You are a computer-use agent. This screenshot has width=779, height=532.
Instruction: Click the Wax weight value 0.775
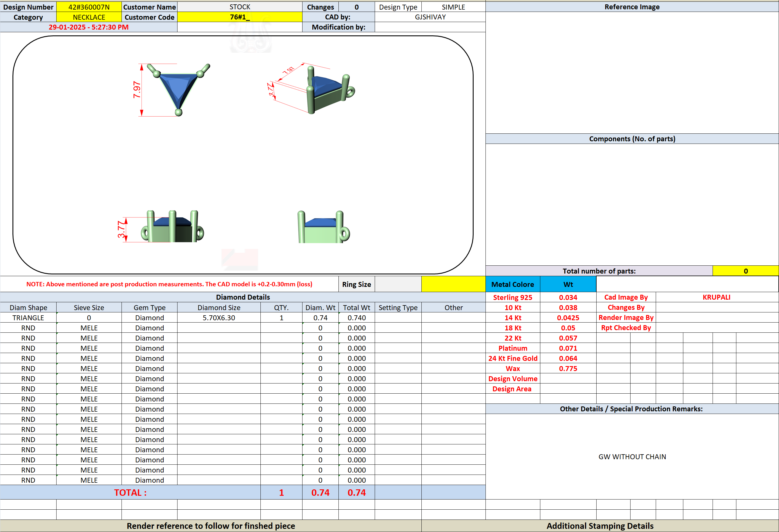tap(568, 368)
